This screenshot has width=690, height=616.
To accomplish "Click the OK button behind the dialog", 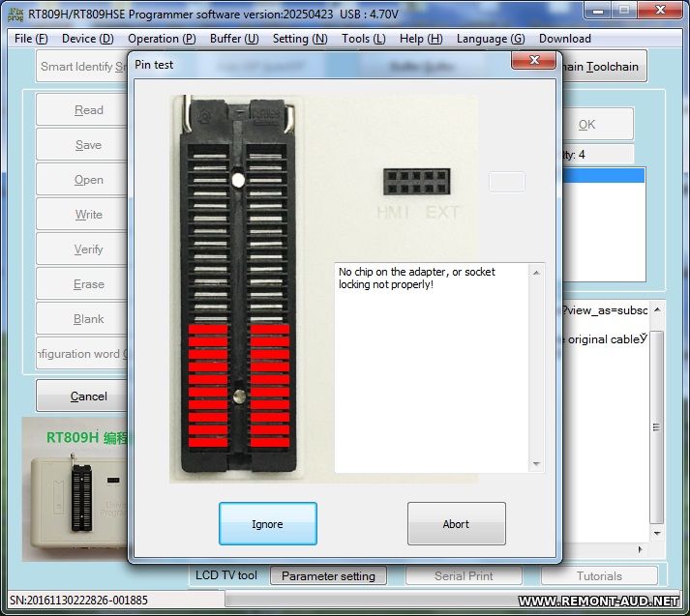I will coord(598,125).
